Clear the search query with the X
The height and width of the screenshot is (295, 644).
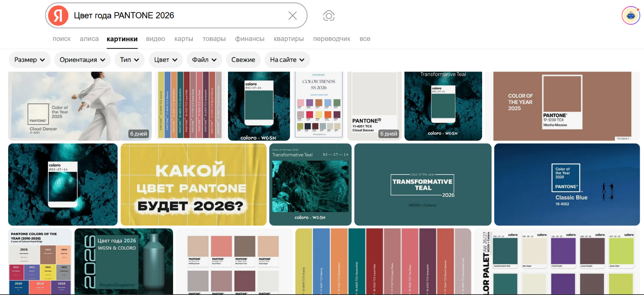pyautogui.click(x=292, y=15)
